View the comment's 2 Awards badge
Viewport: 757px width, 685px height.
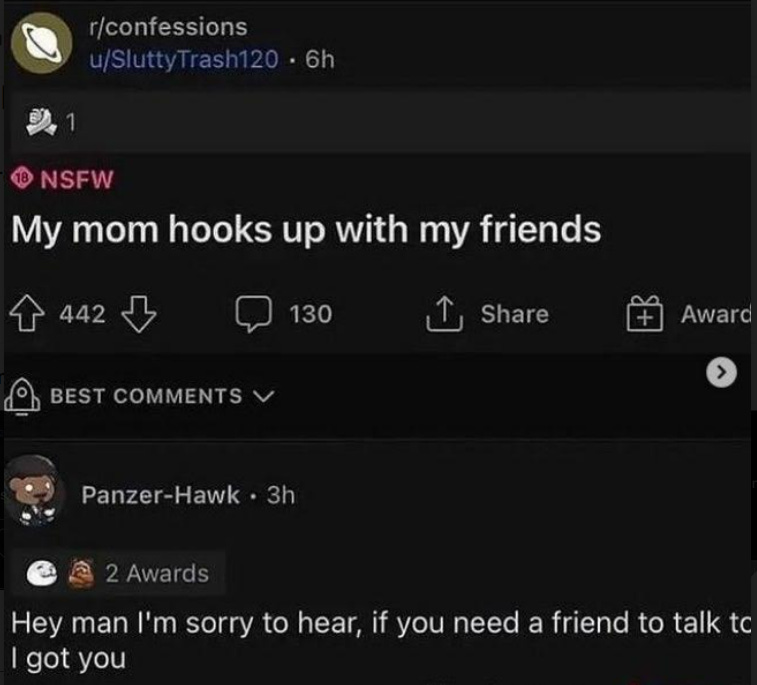[x=119, y=573]
